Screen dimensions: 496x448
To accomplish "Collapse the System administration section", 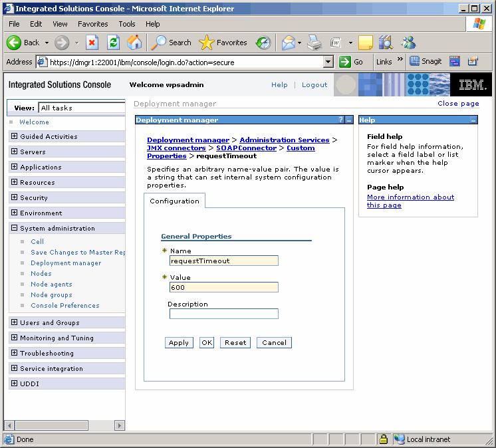I will [x=15, y=228].
